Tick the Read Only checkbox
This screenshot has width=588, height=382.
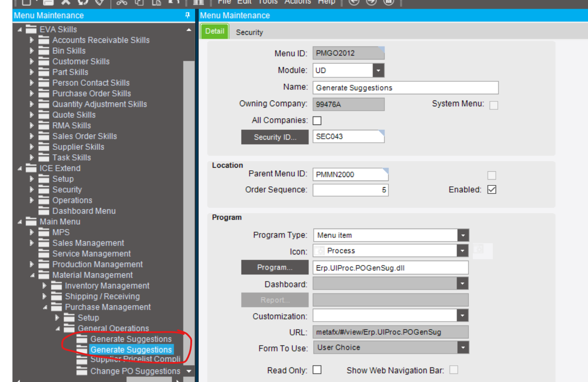click(317, 370)
